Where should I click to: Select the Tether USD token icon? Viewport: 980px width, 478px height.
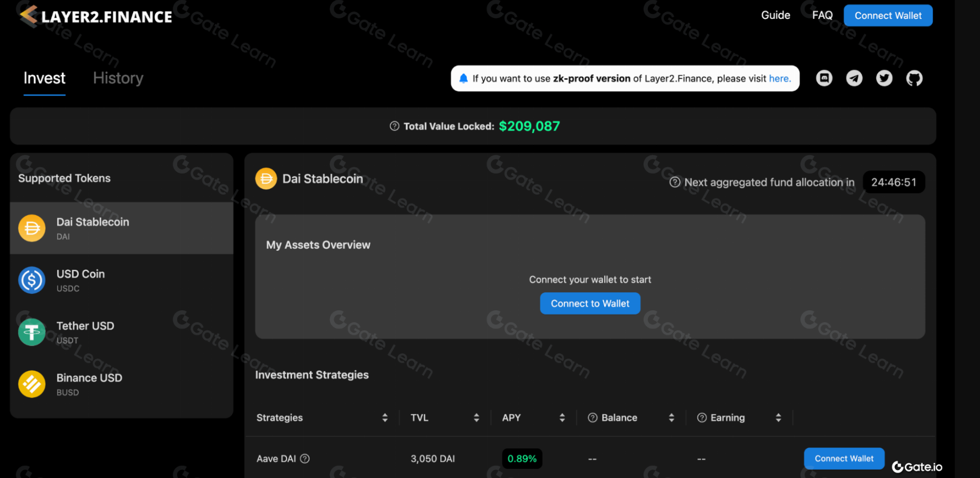pos(32,332)
